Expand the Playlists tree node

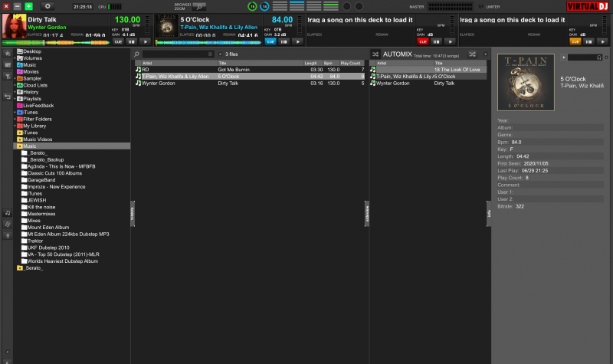pyautogui.click(x=15, y=99)
